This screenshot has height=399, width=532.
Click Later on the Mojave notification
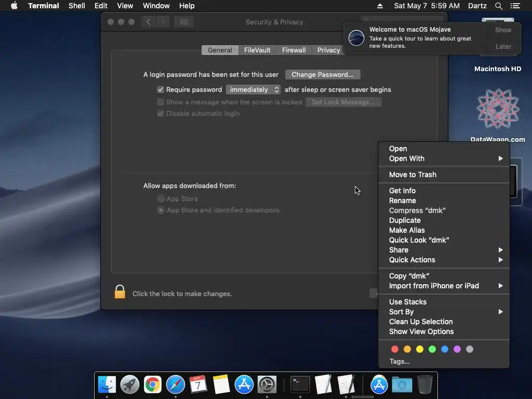(503, 46)
